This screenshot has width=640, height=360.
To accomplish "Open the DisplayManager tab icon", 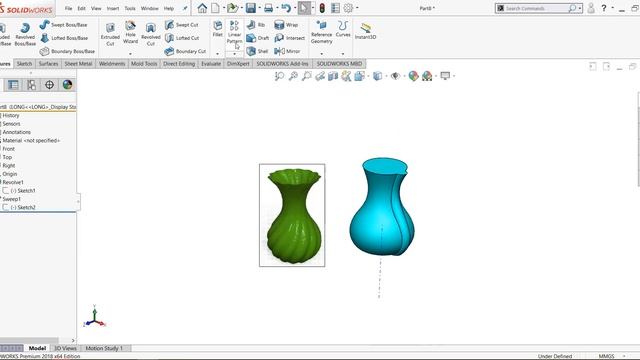I will (67, 84).
